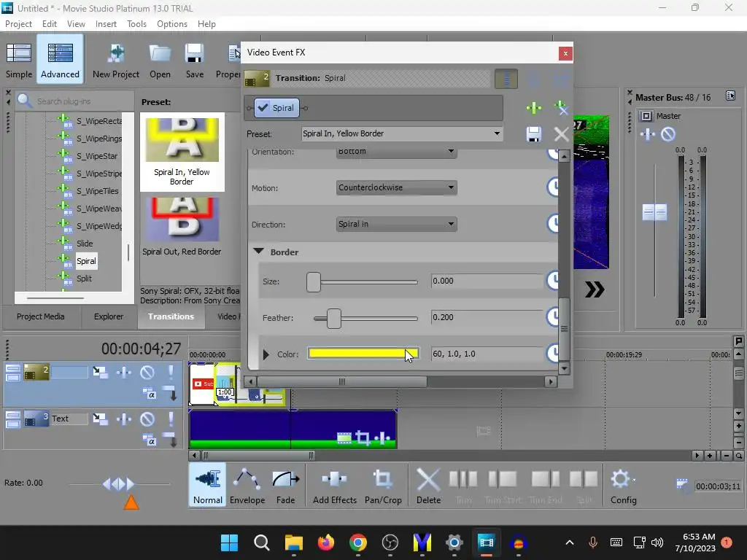The height and width of the screenshot is (560, 747).
Task: Add plug-in chain with green plus icon
Action: tap(534, 108)
